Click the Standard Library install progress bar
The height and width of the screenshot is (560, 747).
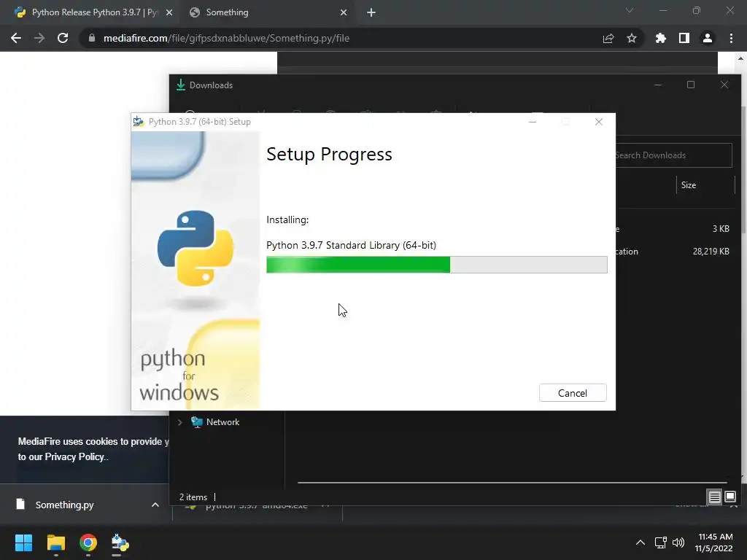coord(436,265)
